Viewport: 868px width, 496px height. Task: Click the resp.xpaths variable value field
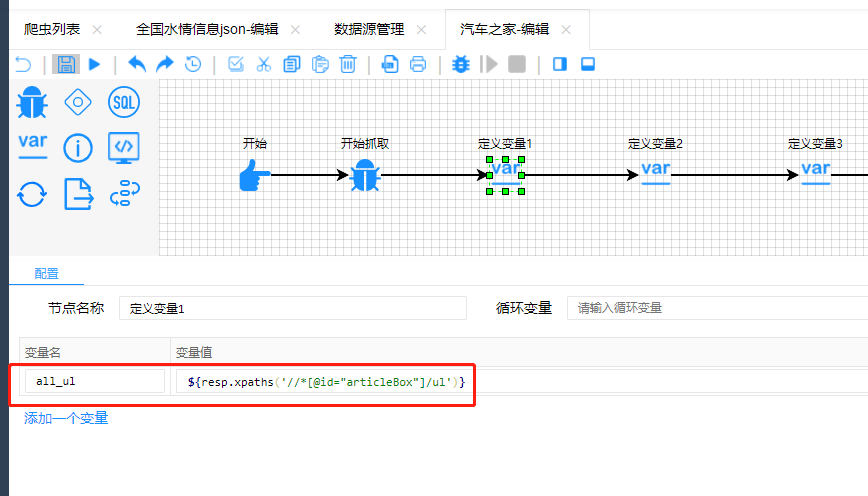522,381
